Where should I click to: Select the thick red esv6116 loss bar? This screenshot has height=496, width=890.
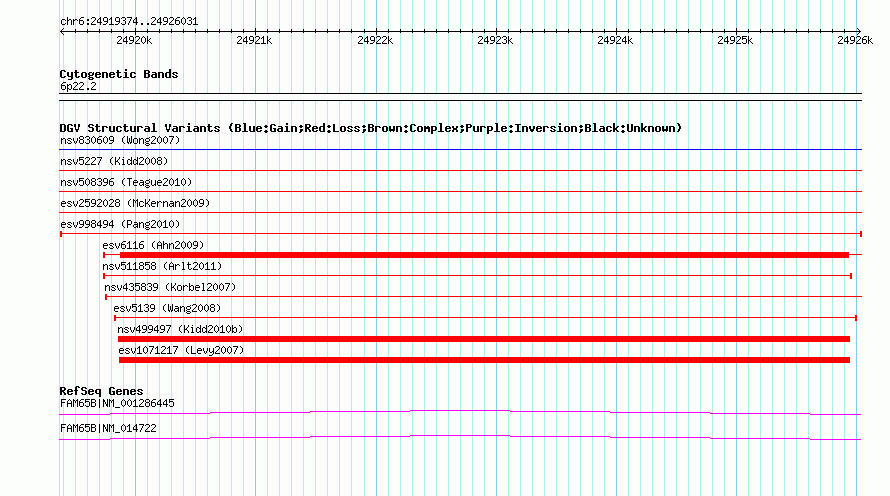click(x=484, y=255)
